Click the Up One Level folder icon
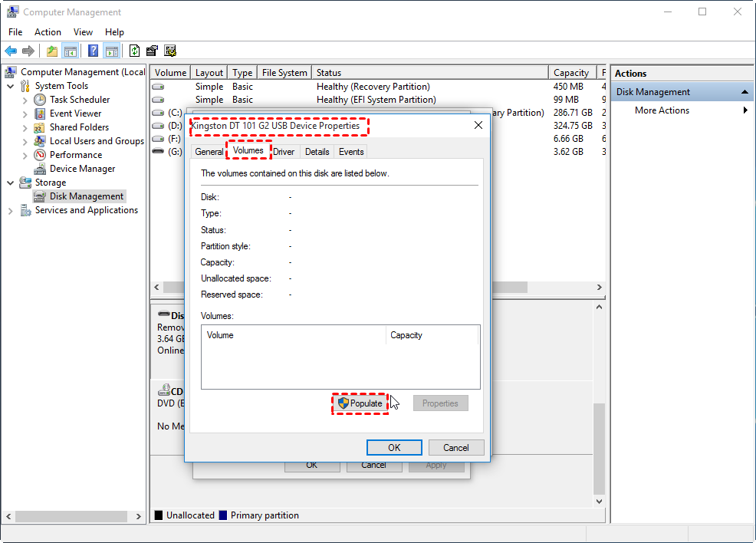Image resolution: width=756 pixels, height=543 pixels. (x=51, y=51)
